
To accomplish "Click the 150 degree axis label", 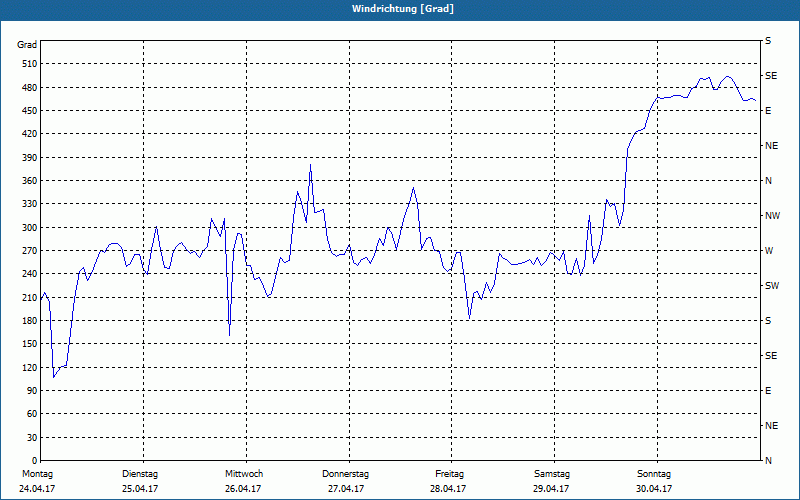I will 29,344.
